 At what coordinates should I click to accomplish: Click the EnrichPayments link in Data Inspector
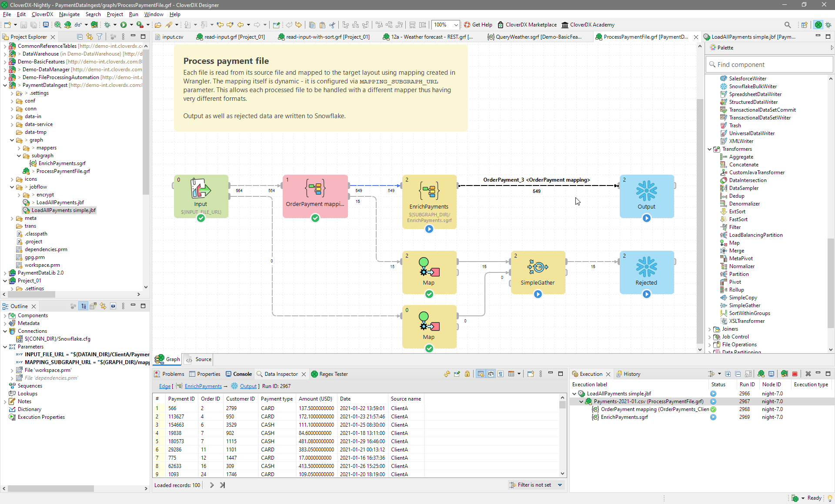[x=203, y=386]
